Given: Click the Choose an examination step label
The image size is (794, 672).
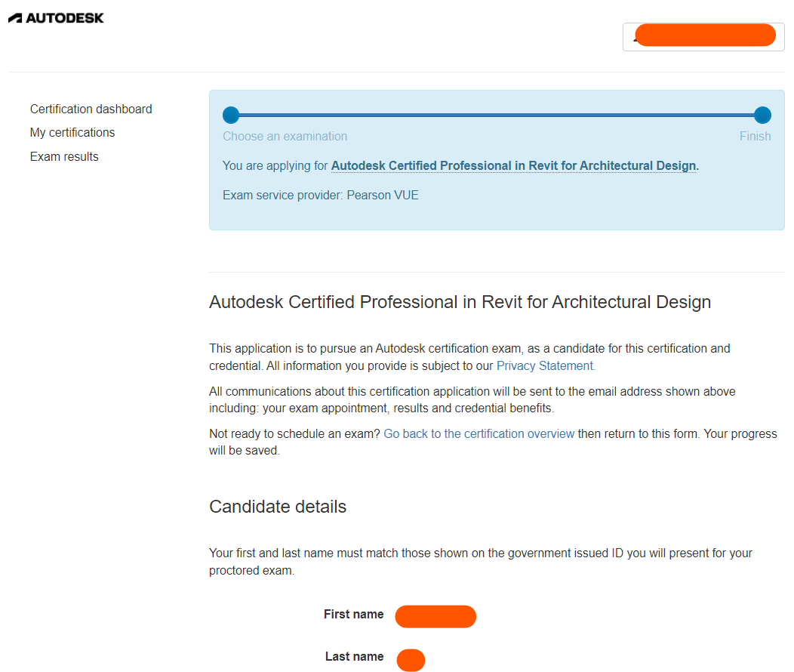Looking at the screenshot, I should coord(285,136).
